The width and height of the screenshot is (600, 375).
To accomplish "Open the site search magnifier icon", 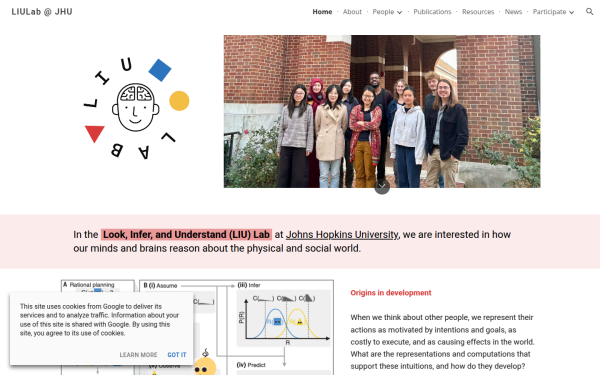I will tap(590, 12).
